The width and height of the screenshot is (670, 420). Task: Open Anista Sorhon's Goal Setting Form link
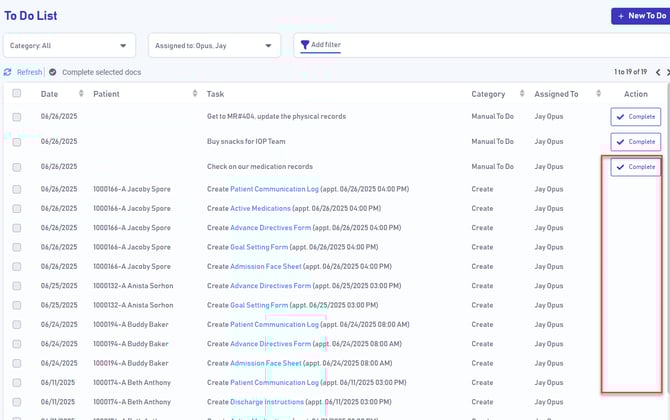259,305
